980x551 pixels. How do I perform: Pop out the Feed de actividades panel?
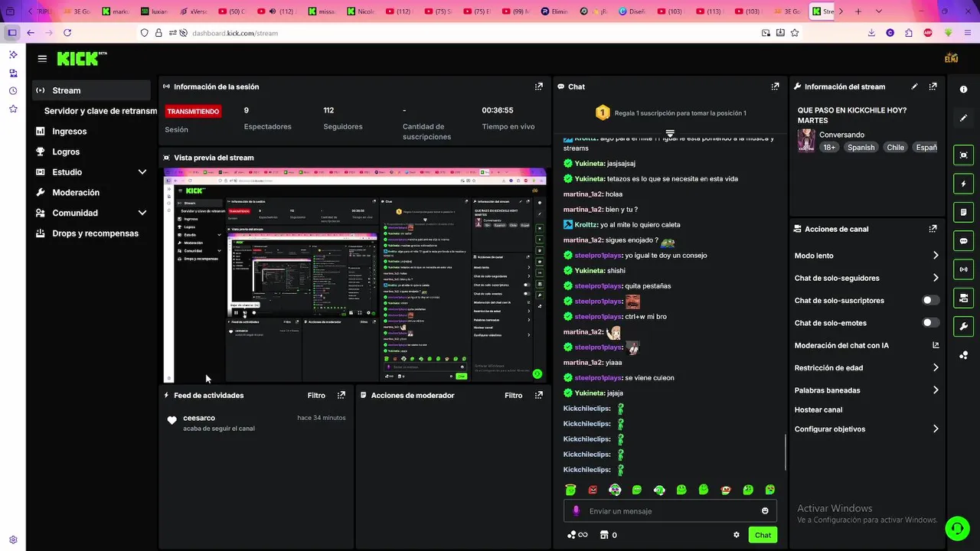point(341,396)
